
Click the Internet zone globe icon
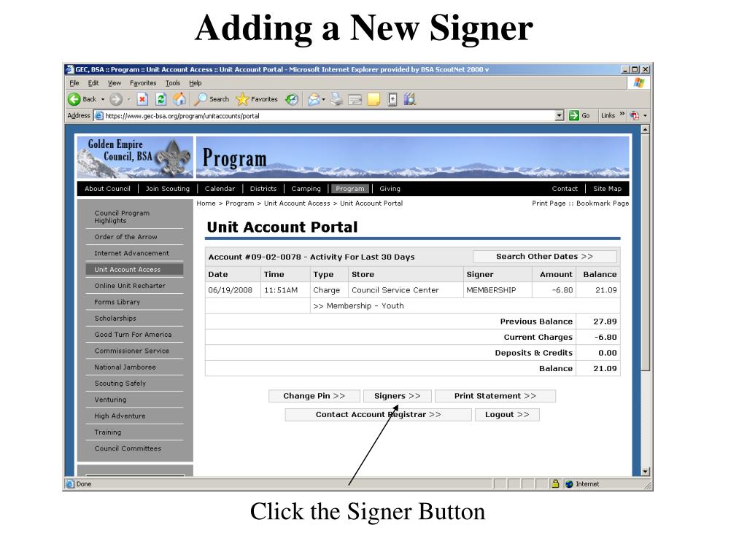pos(569,484)
